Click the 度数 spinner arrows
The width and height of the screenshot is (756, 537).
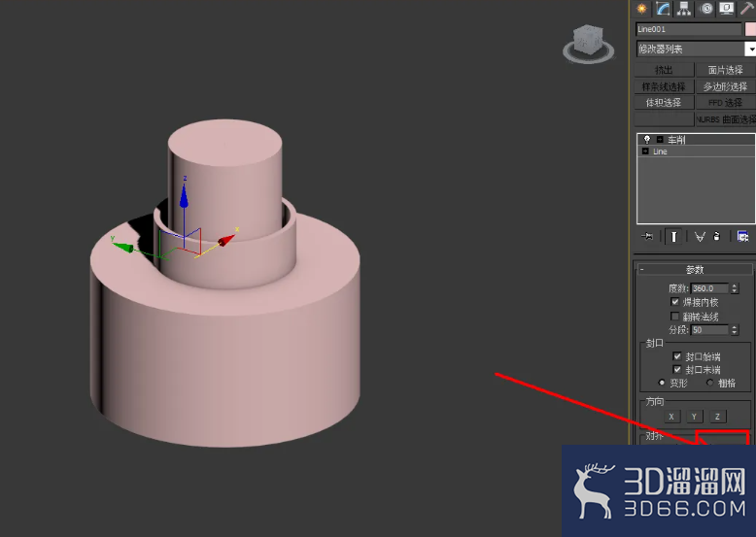click(x=735, y=288)
